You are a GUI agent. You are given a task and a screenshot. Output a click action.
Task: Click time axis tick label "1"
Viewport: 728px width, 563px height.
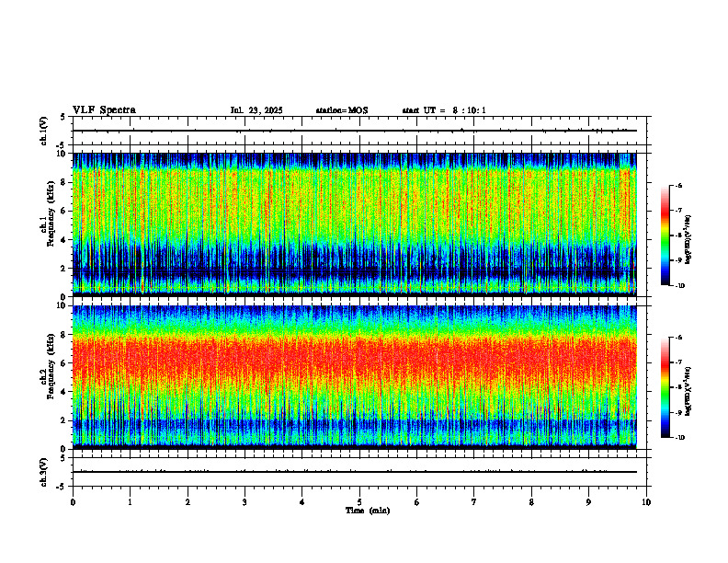[x=131, y=502]
